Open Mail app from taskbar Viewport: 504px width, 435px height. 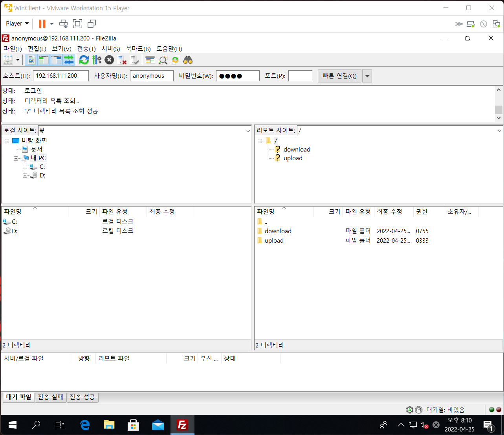click(x=158, y=424)
